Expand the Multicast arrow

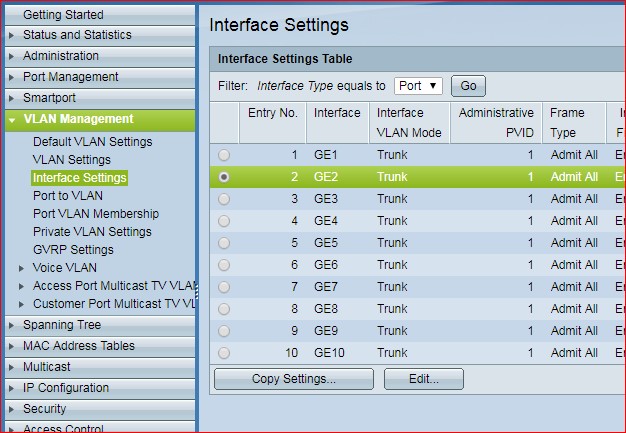(12, 367)
